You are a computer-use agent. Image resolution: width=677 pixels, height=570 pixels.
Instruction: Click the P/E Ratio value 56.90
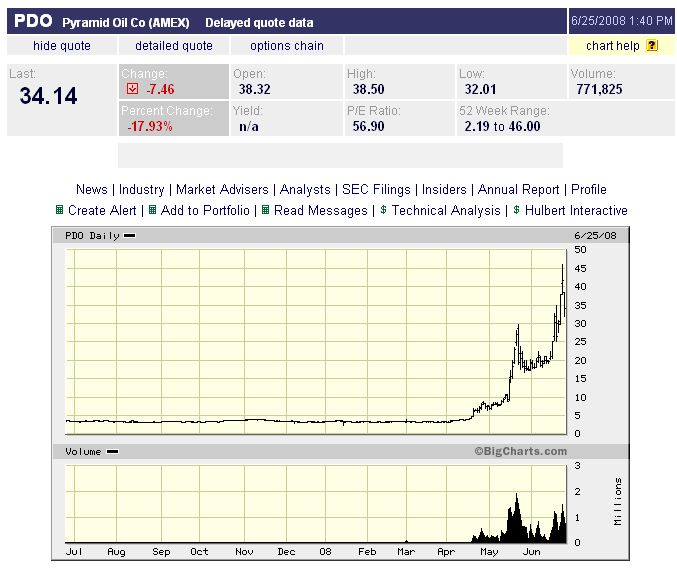[368, 126]
